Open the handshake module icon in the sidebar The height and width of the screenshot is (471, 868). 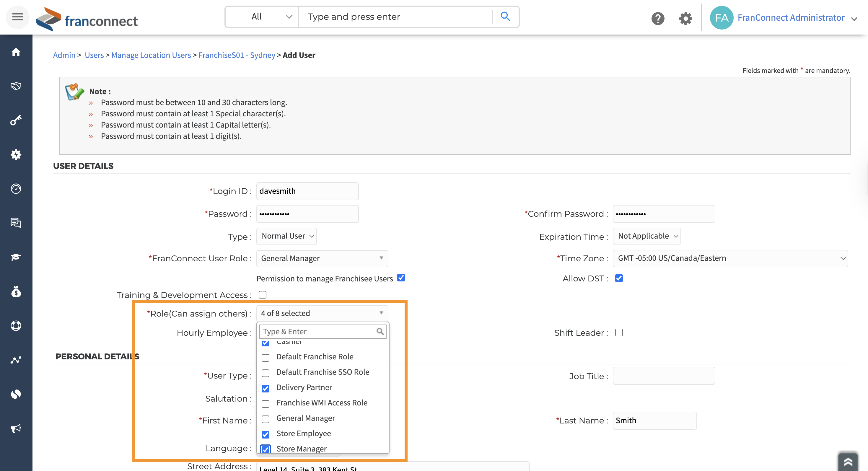16,86
